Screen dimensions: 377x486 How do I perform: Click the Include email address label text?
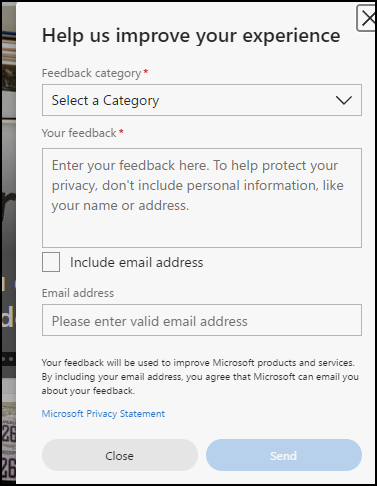click(x=136, y=262)
